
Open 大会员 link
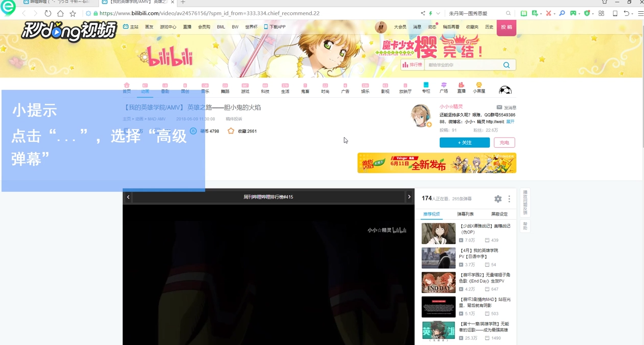click(x=400, y=26)
